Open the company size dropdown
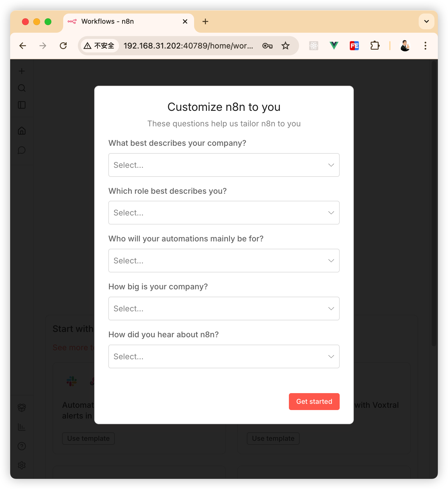Image resolution: width=448 pixels, height=489 pixels. pos(224,309)
